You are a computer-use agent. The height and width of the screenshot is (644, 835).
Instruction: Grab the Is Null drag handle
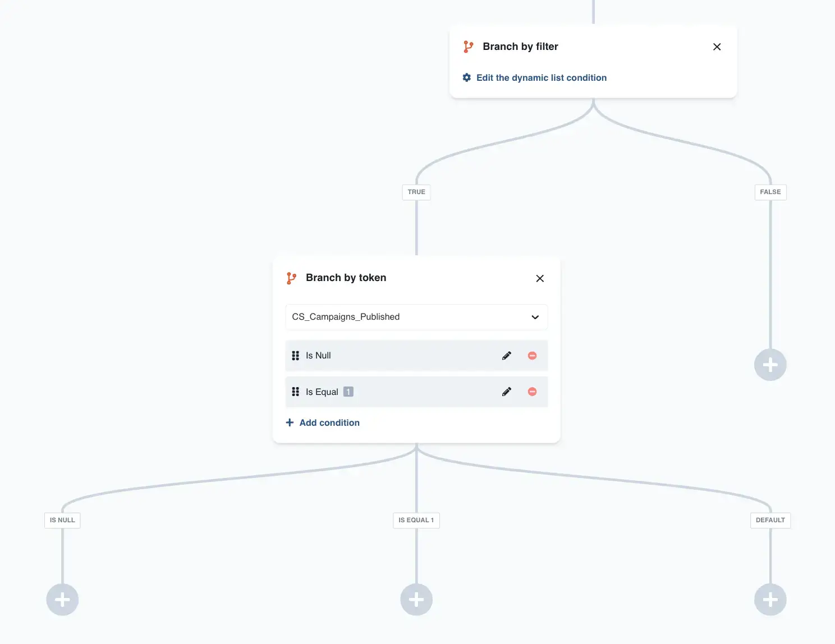296,356
